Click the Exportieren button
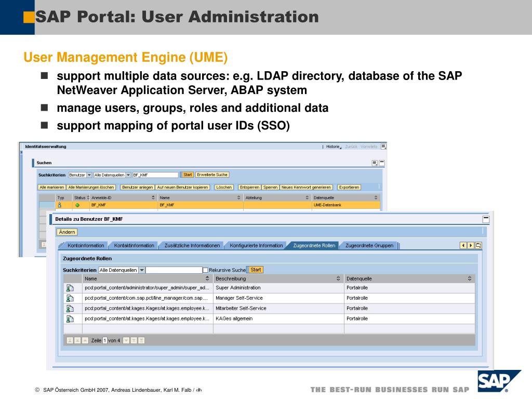The image size is (532, 399). (349, 187)
